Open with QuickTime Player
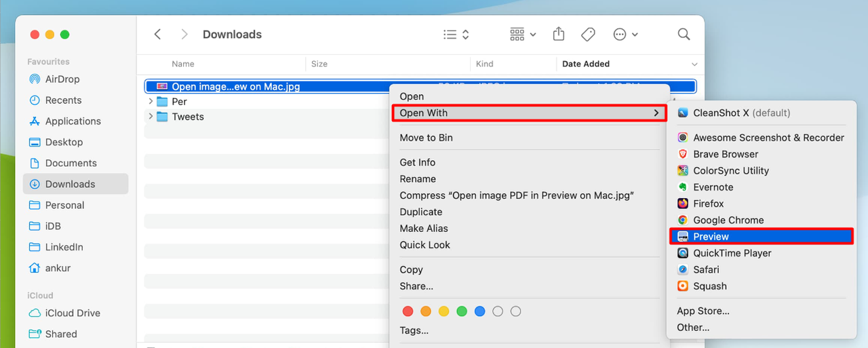This screenshot has height=348, width=868. coord(762,253)
